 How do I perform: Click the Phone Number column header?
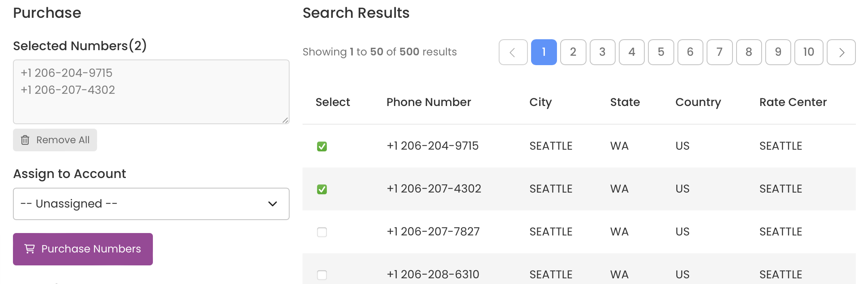tap(429, 102)
